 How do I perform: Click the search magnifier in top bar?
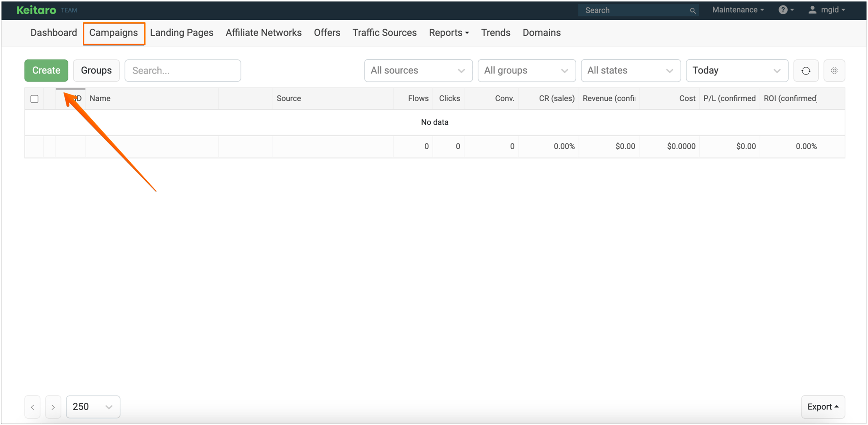click(x=692, y=10)
